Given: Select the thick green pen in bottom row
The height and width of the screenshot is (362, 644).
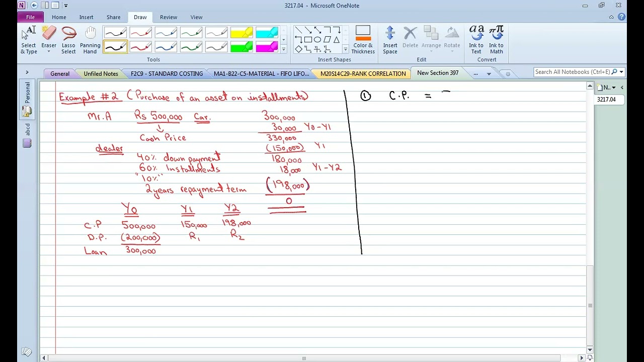Looking at the screenshot, I should (191, 47).
